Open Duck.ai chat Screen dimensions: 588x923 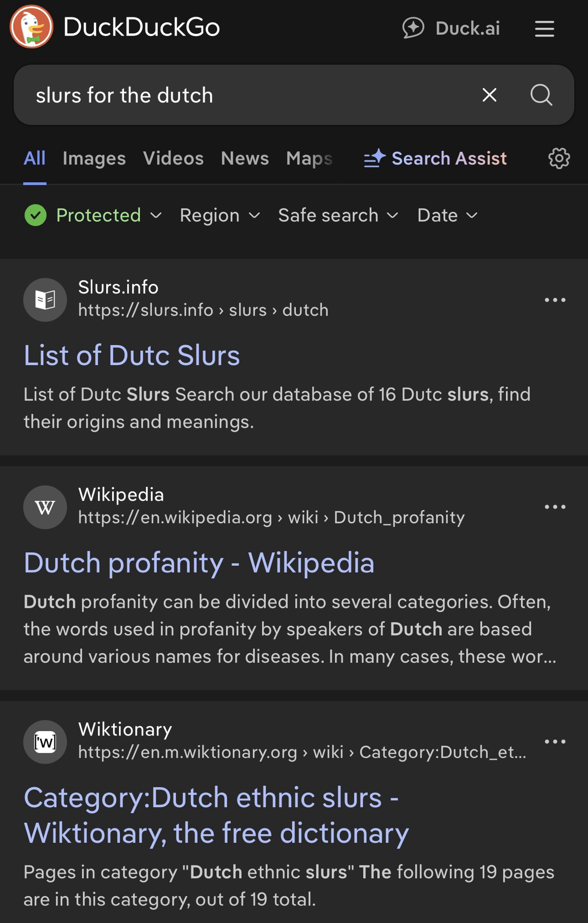click(x=451, y=28)
